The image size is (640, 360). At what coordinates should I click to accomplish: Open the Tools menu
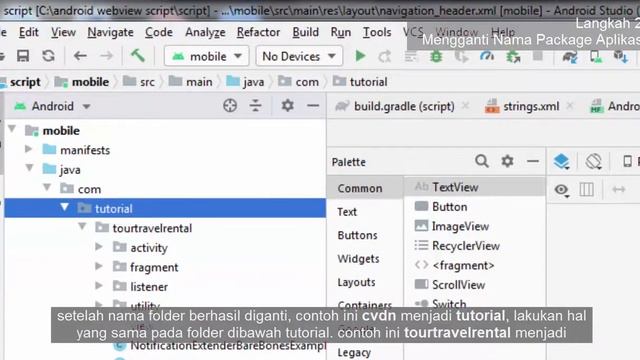tap(377, 32)
